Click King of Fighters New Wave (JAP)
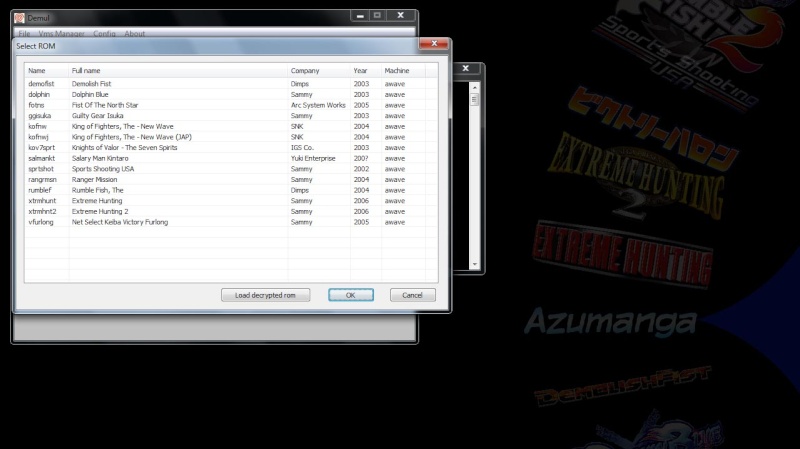The height and width of the screenshot is (449, 800). [132, 137]
